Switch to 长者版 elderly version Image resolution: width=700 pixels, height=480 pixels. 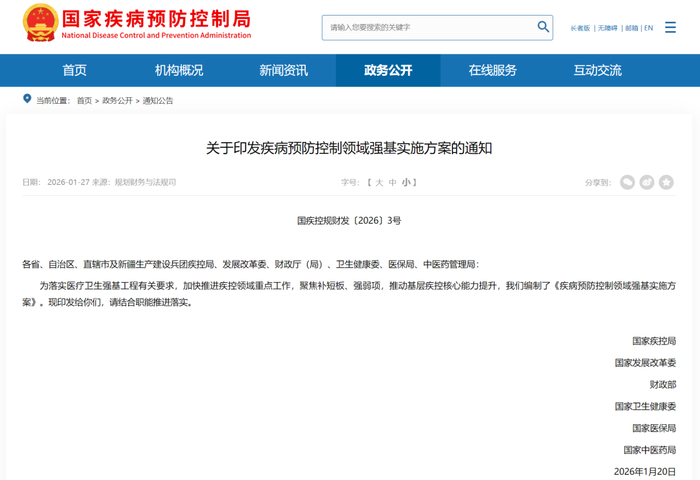click(580, 28)
